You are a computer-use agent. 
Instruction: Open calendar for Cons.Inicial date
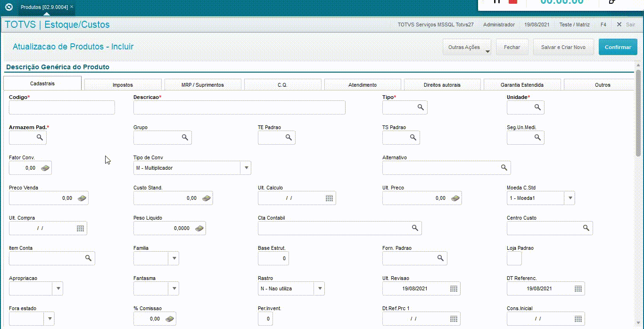click(578, 319)
